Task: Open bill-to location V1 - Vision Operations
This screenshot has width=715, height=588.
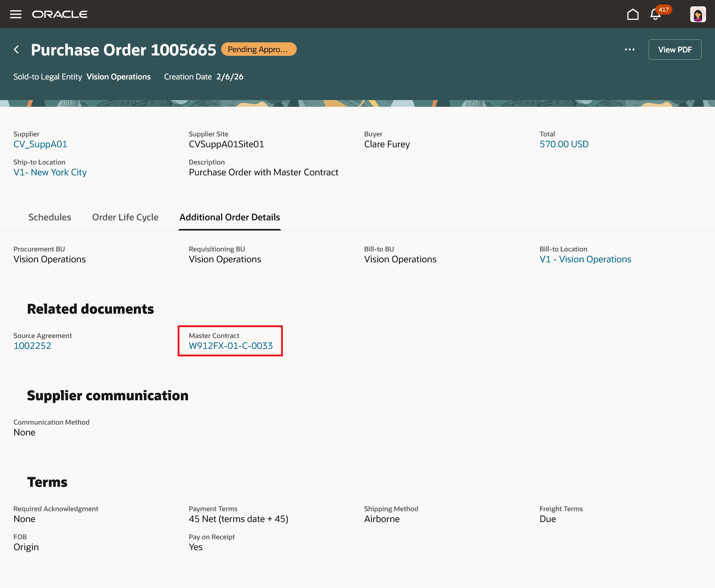Action: click(585, 259)
